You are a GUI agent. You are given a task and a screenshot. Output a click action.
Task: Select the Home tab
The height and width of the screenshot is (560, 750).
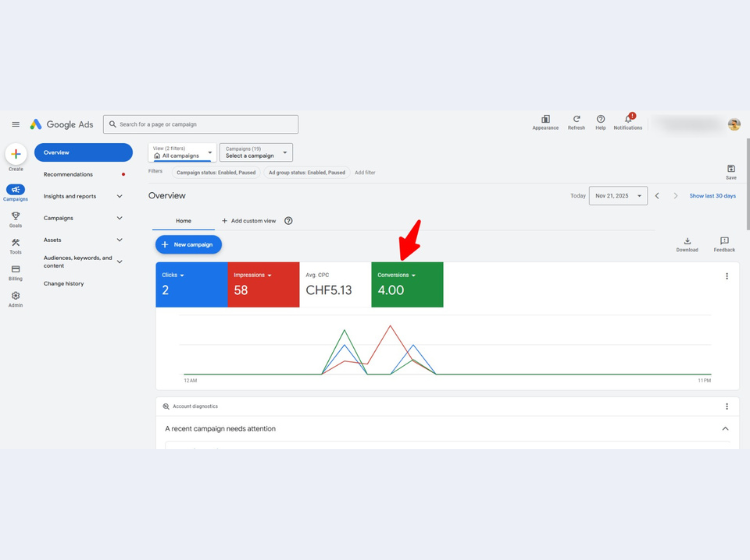183,220
